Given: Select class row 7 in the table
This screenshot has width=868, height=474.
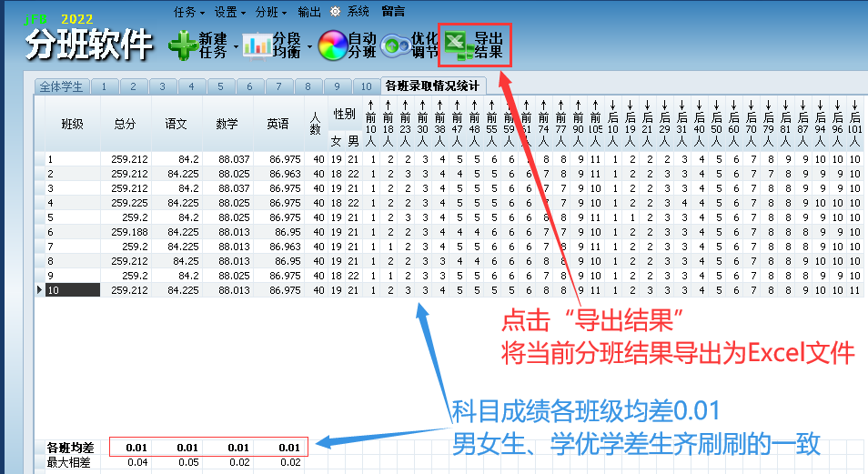Looking at the screenshot, I should pyautogui.click(x=449, y=247).
